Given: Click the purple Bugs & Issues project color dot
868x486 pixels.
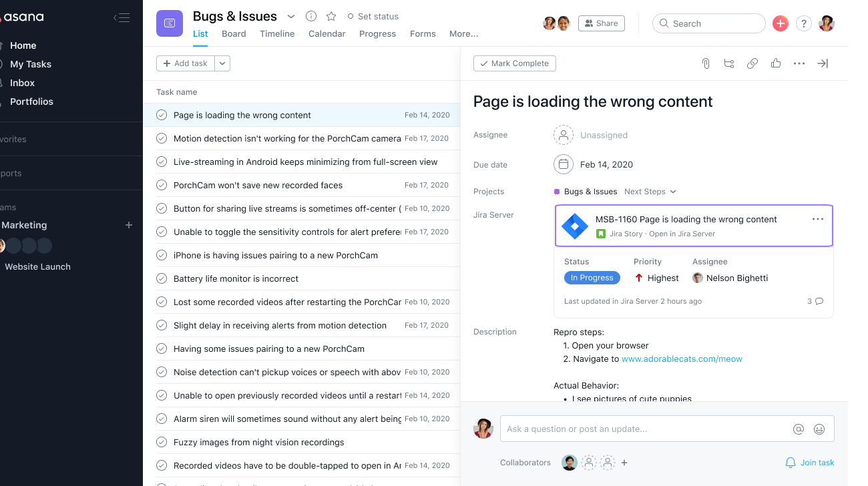Looking at the screenshot, I should pyautogui.click(x=557, y=192).
